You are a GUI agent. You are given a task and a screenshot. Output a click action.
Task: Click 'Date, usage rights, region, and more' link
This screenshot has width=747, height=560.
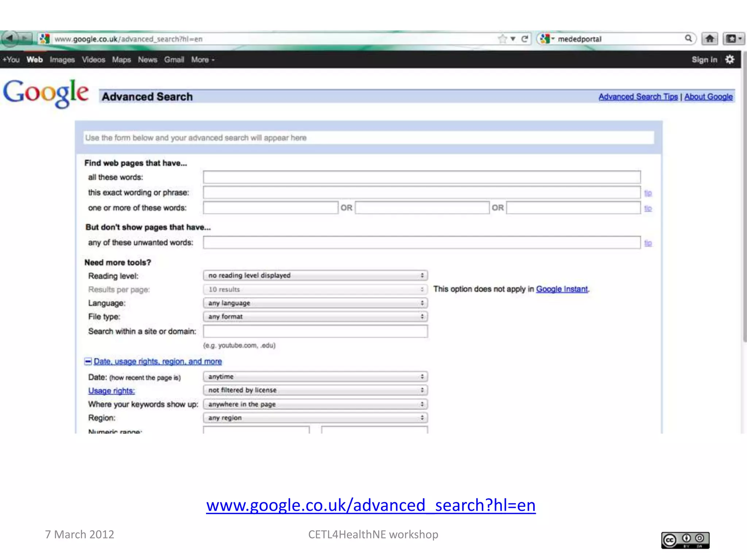click(158, 361)
